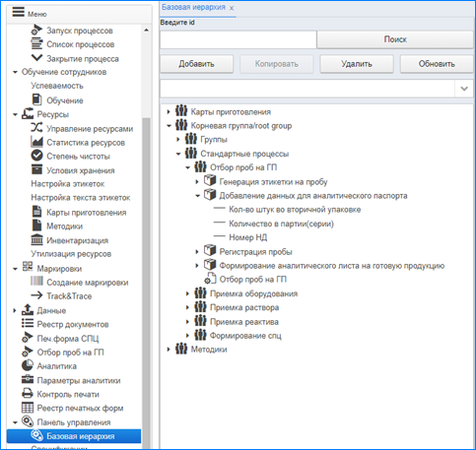
Task: Select the Номер НД tree leaf
Action: tap(248, 237)
